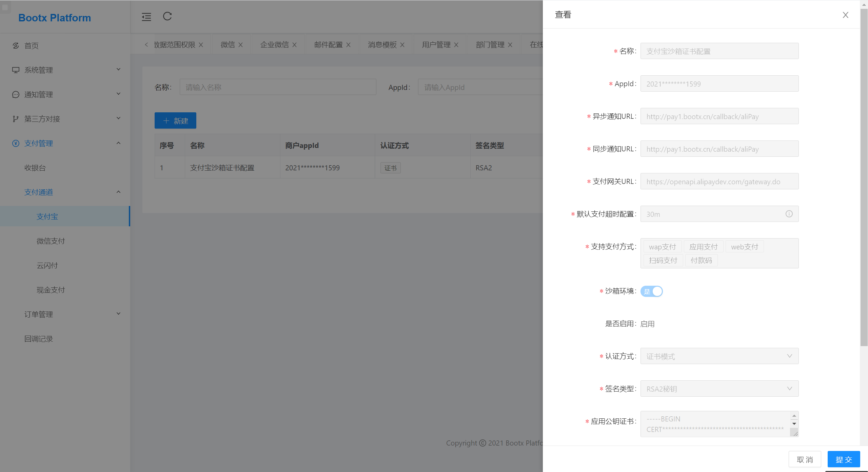Disable the 沙箱环境 switch
Screen dimensions: 868x472
pyautogui.click(x=652, y=291)
